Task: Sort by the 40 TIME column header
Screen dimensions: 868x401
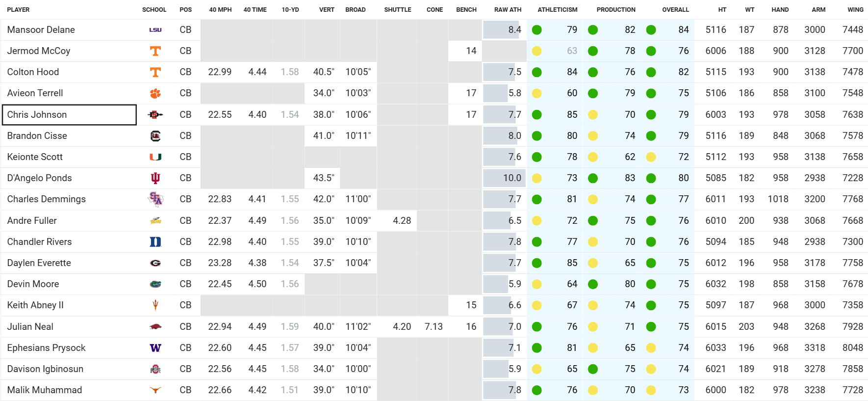Action: [255, 10]
